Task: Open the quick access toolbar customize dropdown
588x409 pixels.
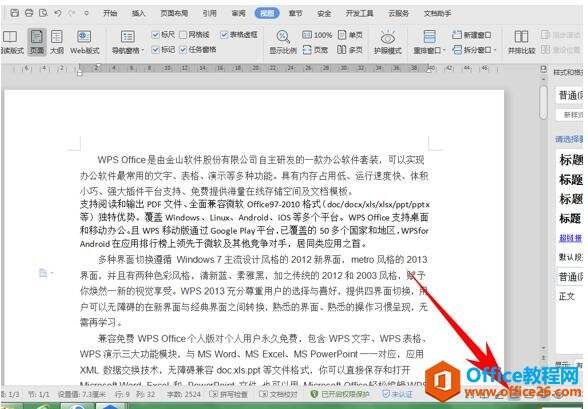Action: [x=86, y=13]
